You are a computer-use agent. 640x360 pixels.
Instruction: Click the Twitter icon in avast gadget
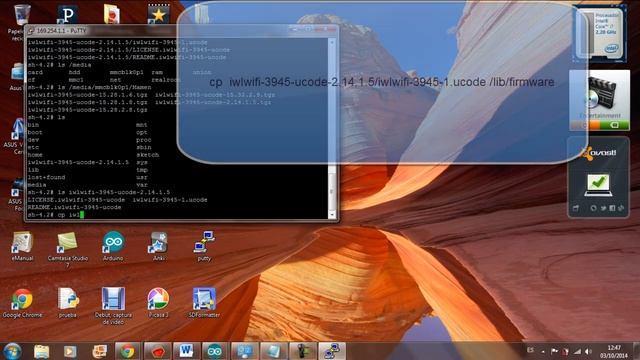603,208
